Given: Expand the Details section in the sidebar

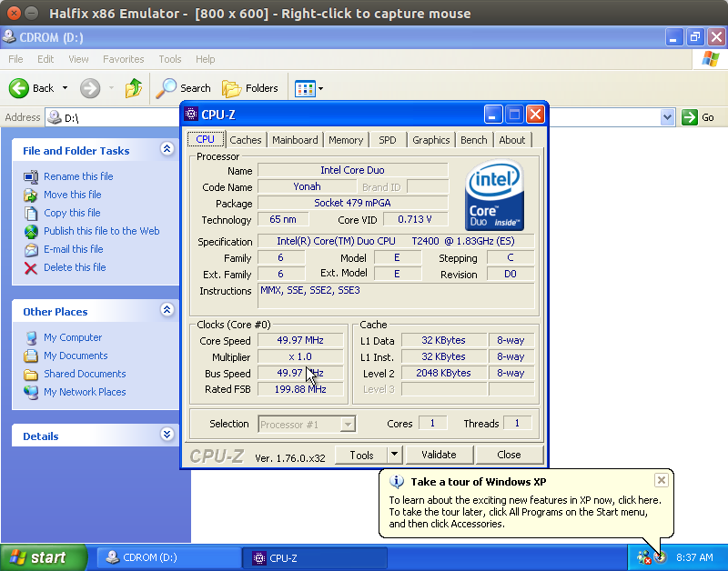Looking at the screenshot, I should [167, 436].
